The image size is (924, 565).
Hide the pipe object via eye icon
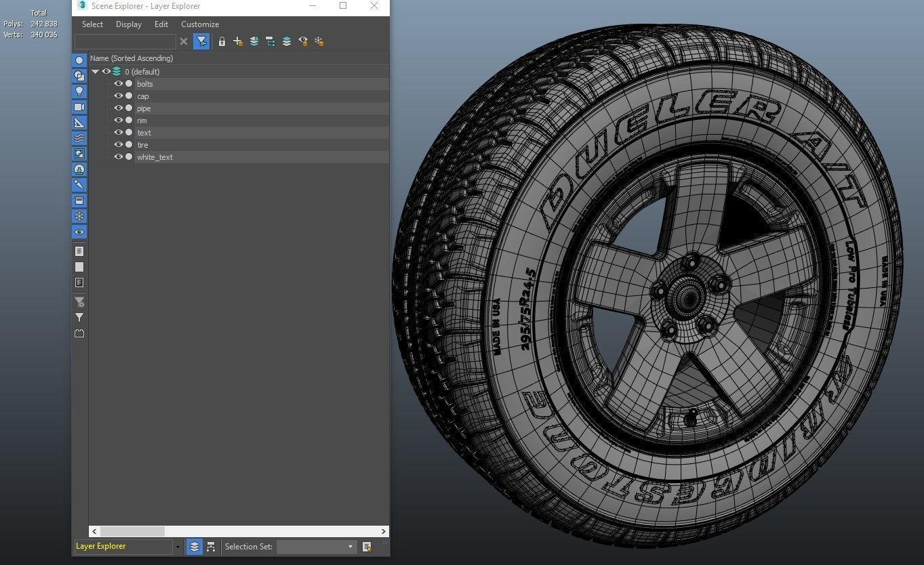(x=119, y=108)
